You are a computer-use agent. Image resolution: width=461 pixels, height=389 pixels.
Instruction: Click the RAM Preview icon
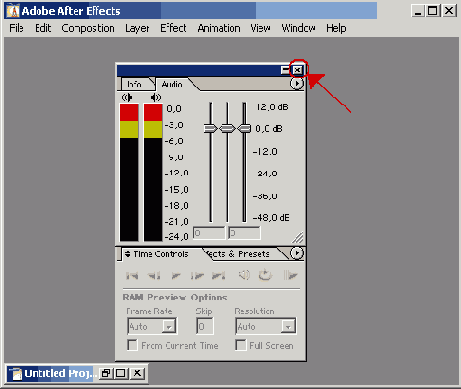[290, 275]
